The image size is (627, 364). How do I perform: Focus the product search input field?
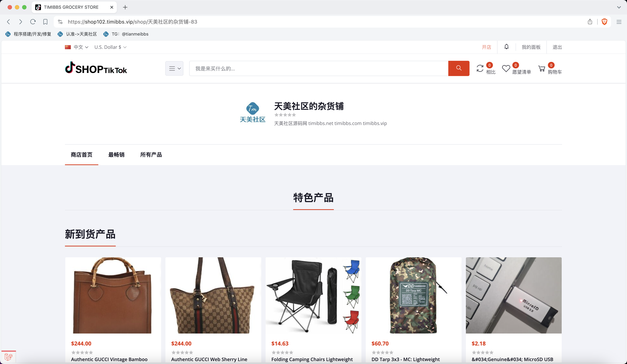[x=319, y=68]
